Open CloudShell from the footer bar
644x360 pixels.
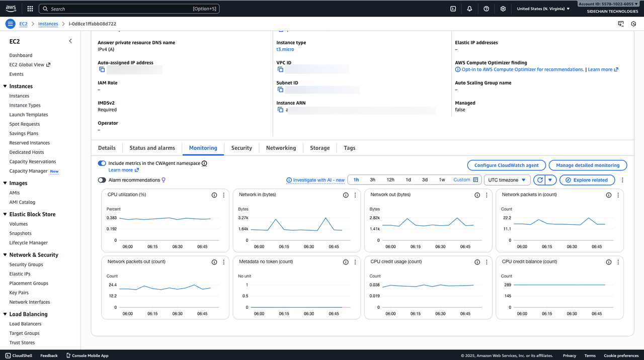tap(19, 355)
